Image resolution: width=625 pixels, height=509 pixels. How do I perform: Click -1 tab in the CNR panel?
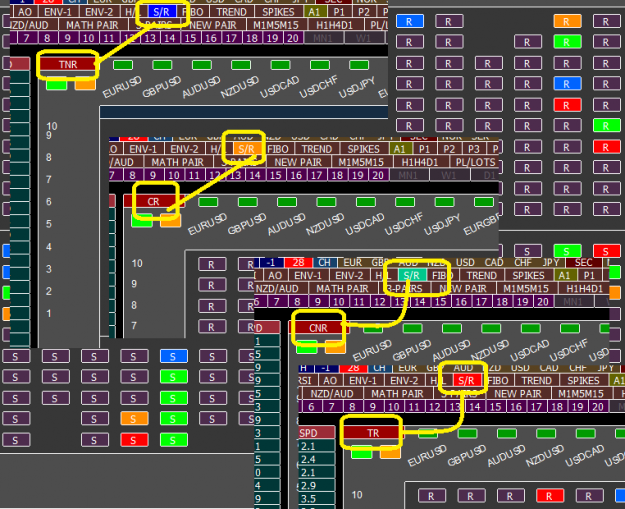(x=271, y=263)
